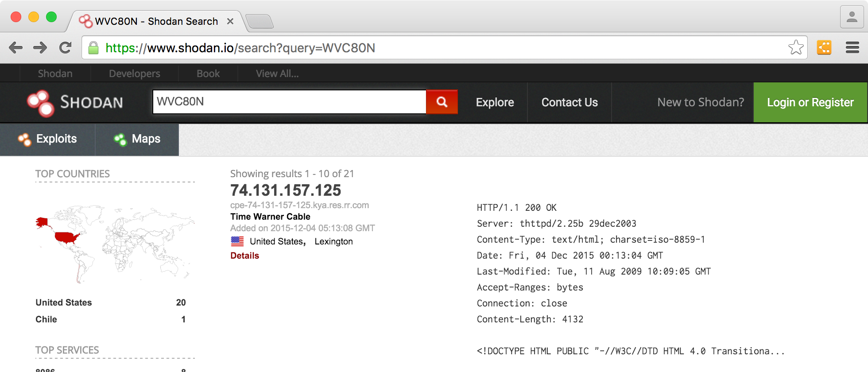Click the 'HTTP/1.1 200 OK' line
The image size is (868, 372).
coord(517,208)
